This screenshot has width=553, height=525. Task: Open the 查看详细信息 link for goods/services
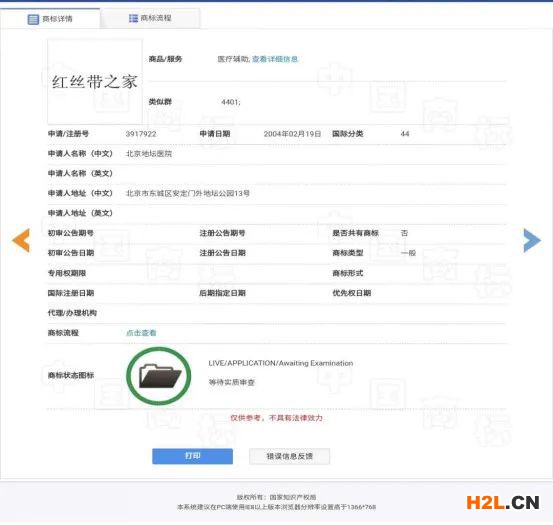pyautogui.click(x=275, y=59)
